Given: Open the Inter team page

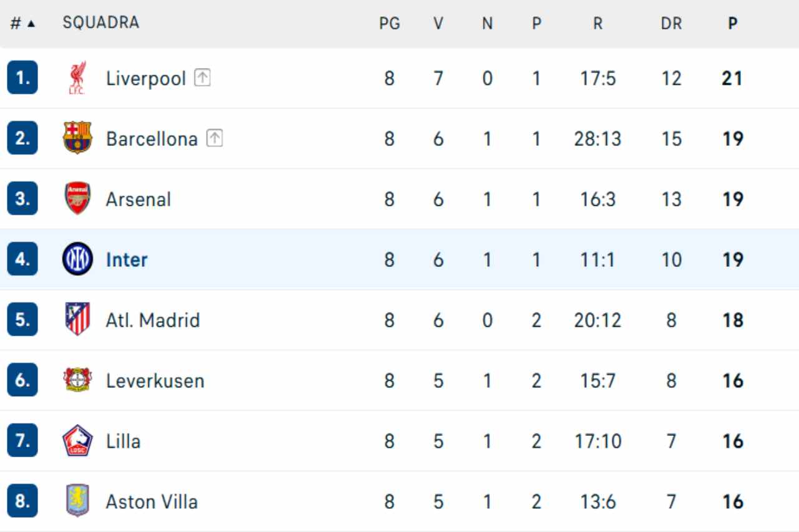Looking at the screenshot, I should [127, 259].
